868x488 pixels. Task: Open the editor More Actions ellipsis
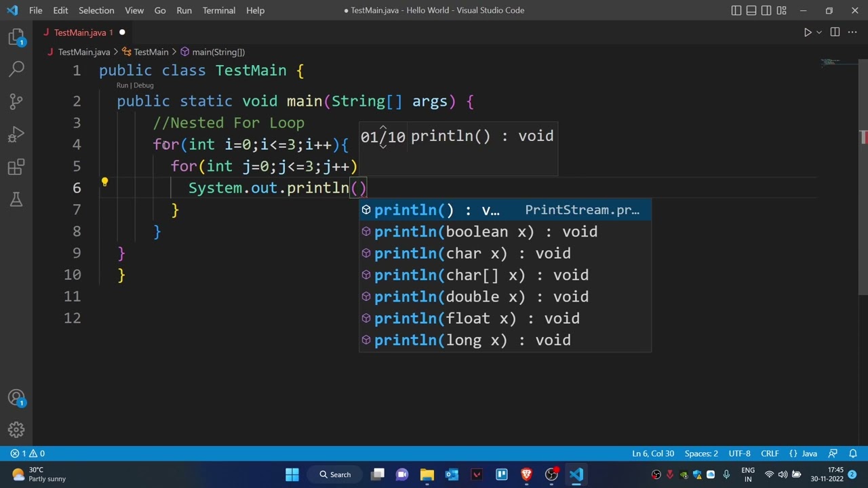tap(853, 32)
